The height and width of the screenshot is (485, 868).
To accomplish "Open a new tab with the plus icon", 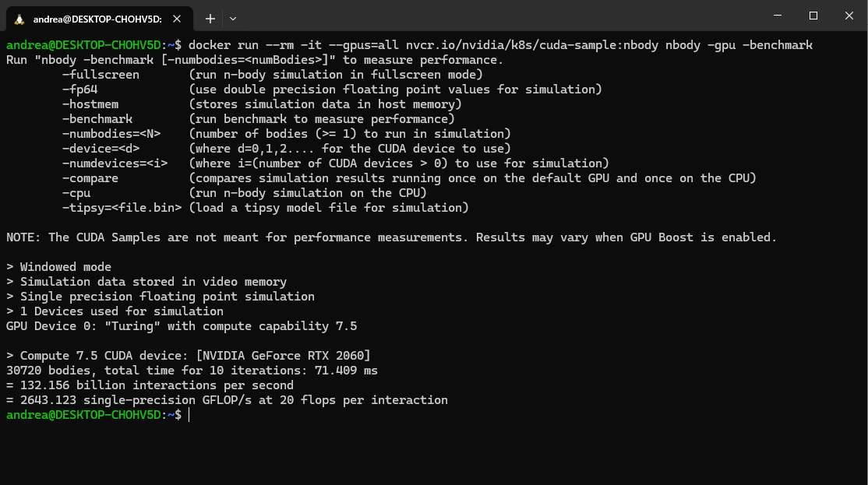I will tap(210, 18).
